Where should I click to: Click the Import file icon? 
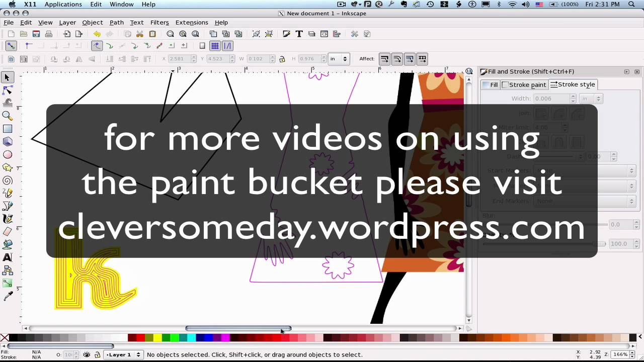(x=66, y=34)
